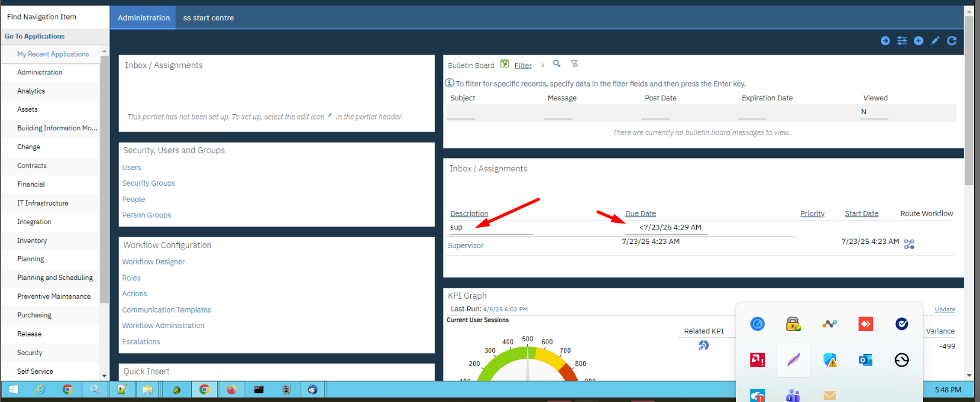980x402 pixels.
Task: Click the Due Date filter field
Action: click(x=666, y=228)
